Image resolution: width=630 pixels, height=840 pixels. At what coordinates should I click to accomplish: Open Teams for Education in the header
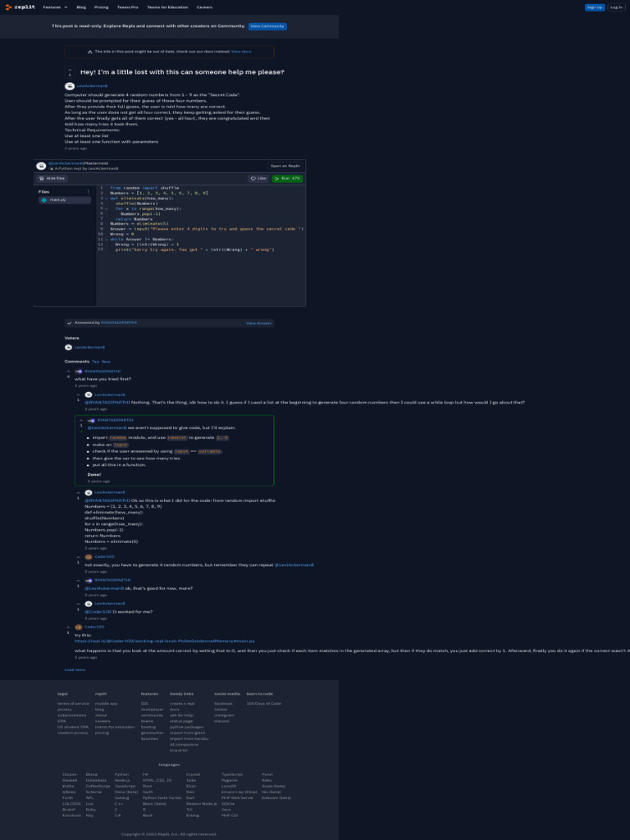click(167, 7)
